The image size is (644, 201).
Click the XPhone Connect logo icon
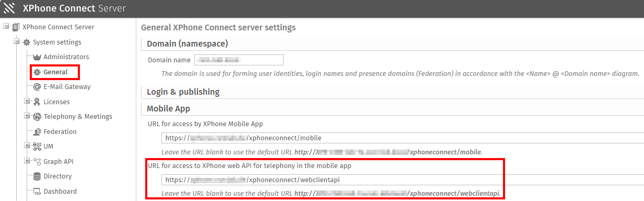coord(9,8)
